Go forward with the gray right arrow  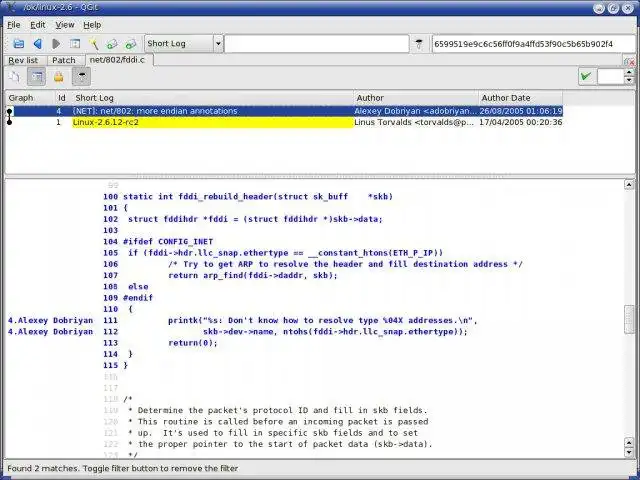[56, 44]
